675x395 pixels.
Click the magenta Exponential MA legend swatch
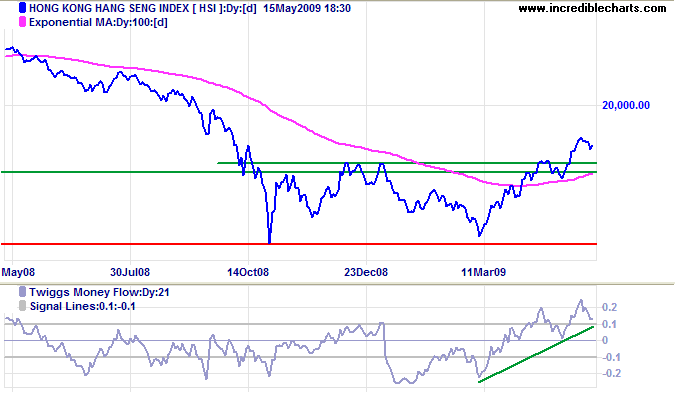tap(22, 22)
